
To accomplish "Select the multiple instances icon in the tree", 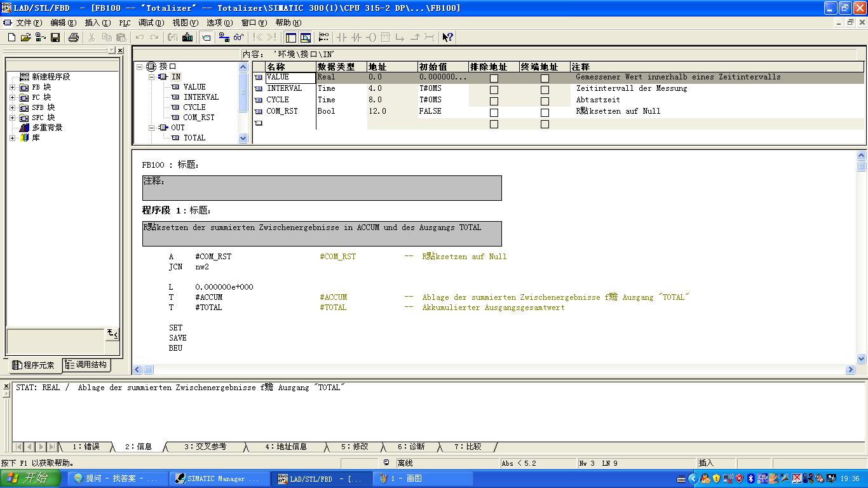I will coord(25,128).
